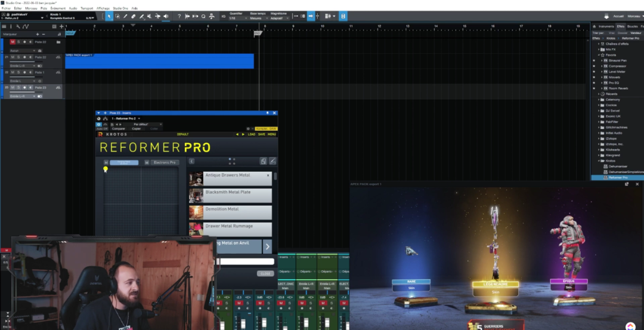Click the add tracks plus icon
This screenshot has width=644, height=330.
(x=61, y=26)
